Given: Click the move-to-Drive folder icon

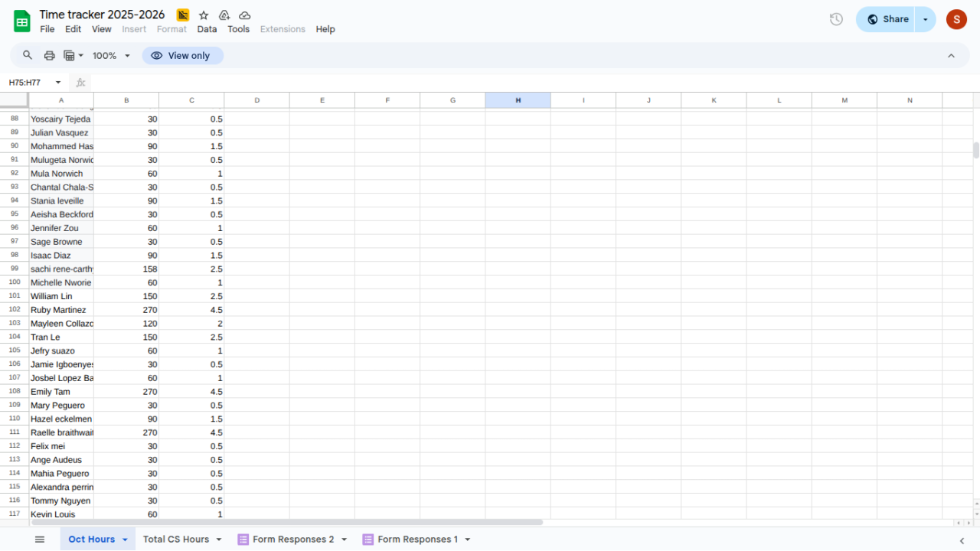Looking at the screenshot, I should click(224, 15).
